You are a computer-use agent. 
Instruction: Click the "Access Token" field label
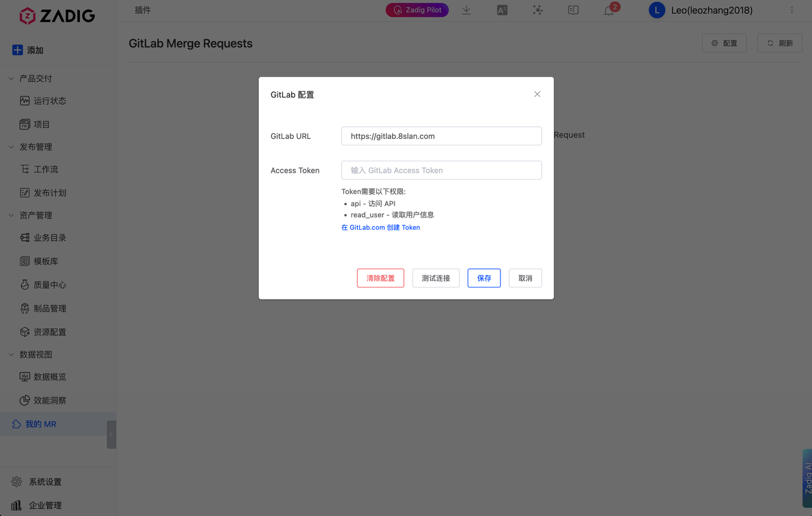[x=295, y=170]
